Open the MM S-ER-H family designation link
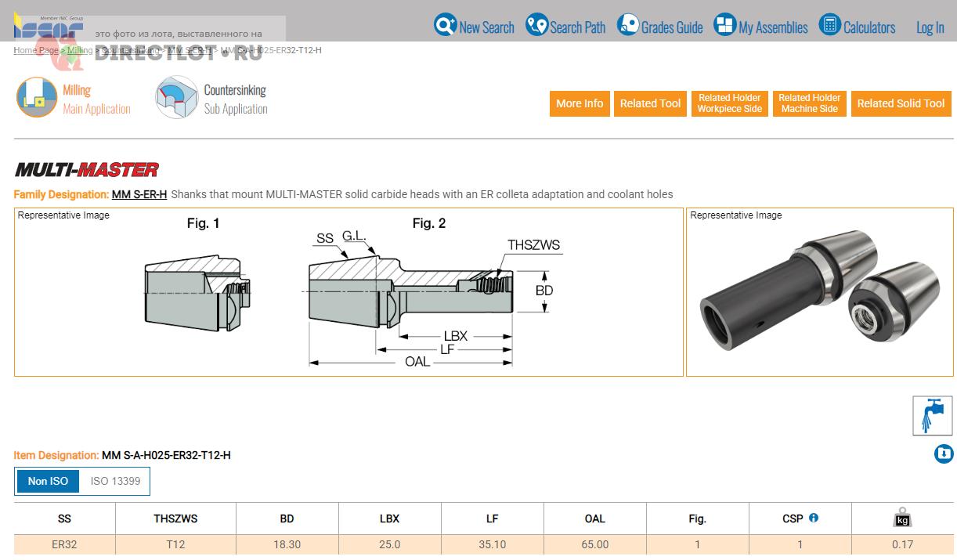This screenshot has width=957, height=560. pyautogui.click(x=139, y=194)
